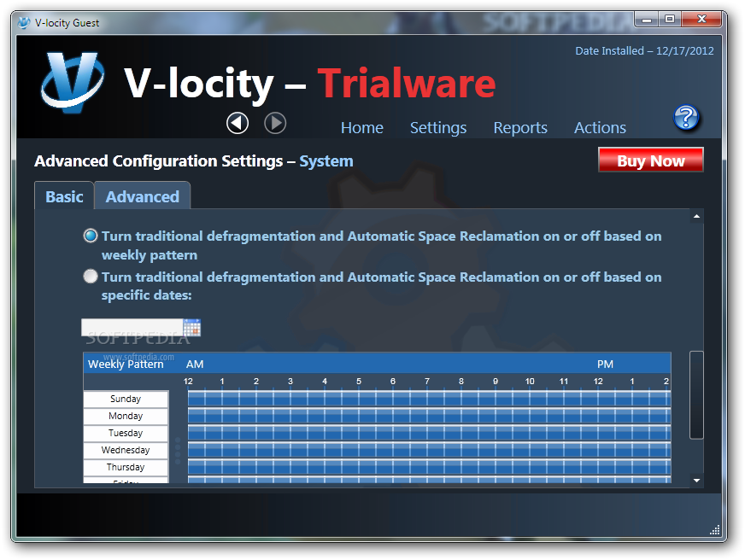Image resolution: width=745 pixels, height=560 pixels.
Task: Click the forward navigation arrow icon
Action: click(275, 124)
